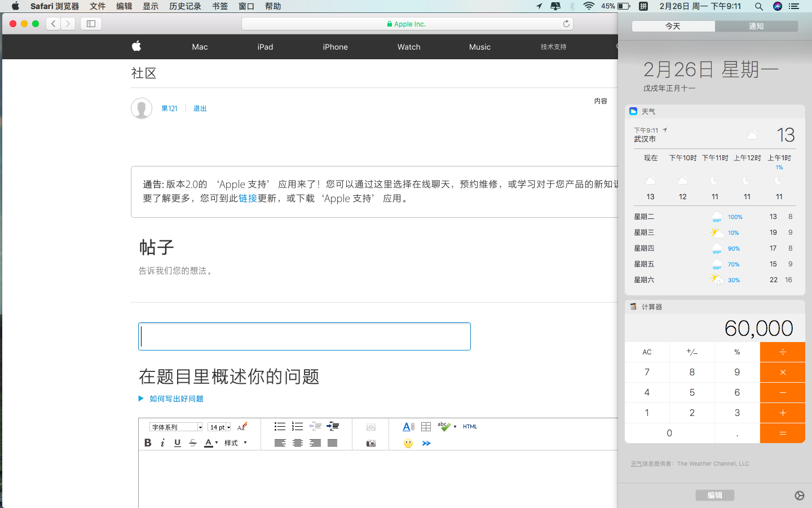Click the post title input field

point(304,336)
